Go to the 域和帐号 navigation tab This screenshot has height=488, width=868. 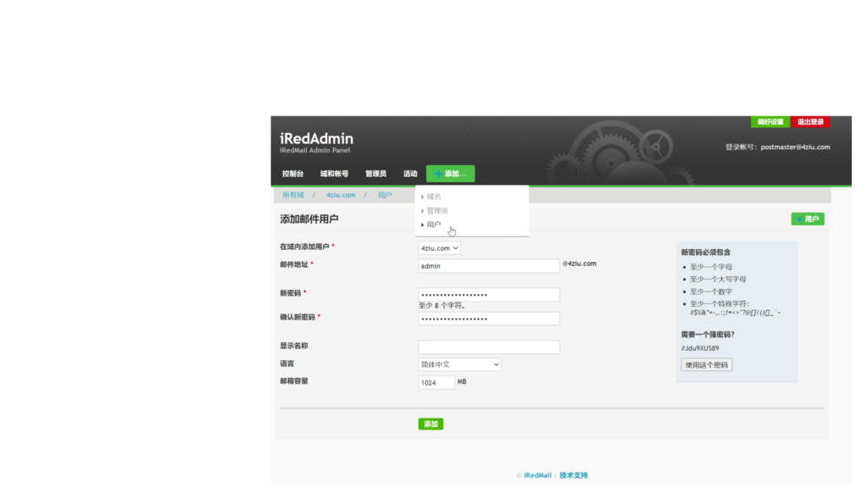[334, 174]
